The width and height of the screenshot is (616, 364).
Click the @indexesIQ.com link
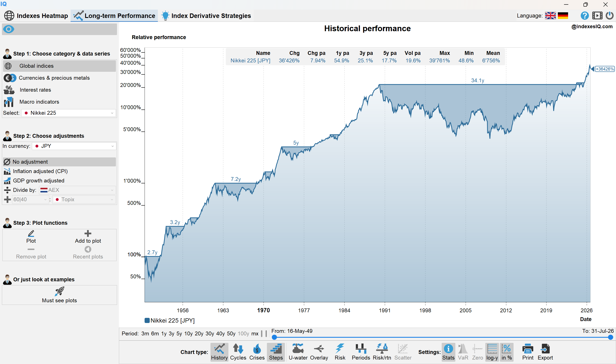[x=592, y=26]
